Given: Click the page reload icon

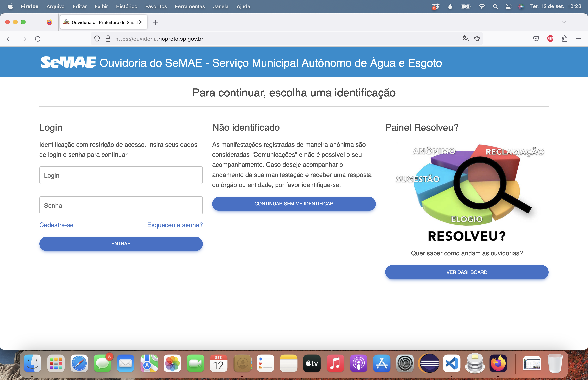Looking at the screenshot, I should (38, 39).
